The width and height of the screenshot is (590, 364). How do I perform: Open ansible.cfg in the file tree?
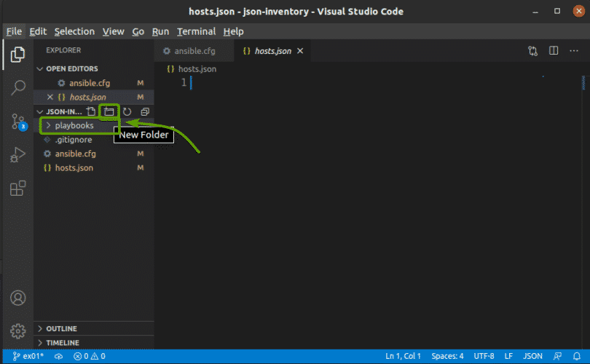pos(94,154)
